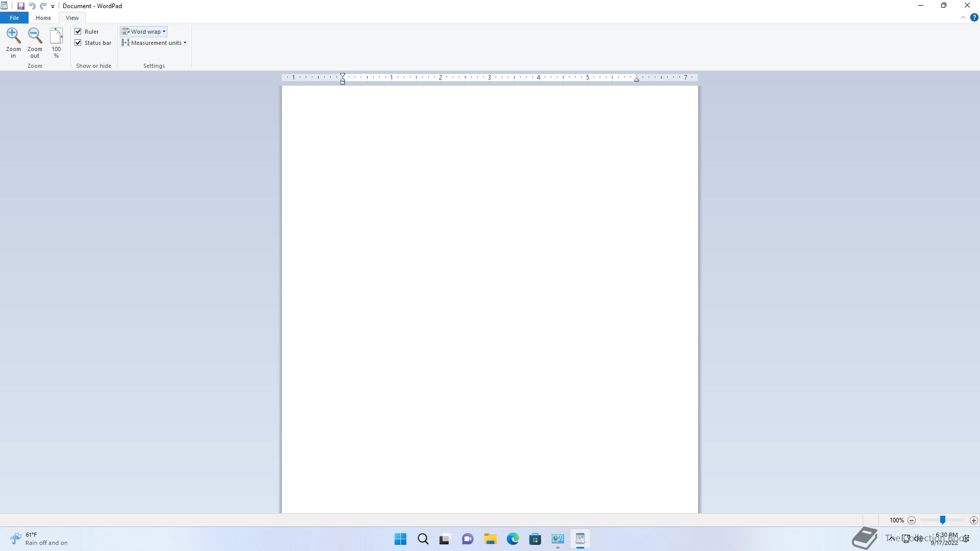This screenshot has height=551, width=980.
Task: Close the WordPad window
Action: pyautogui.click(x=967, y=6)
